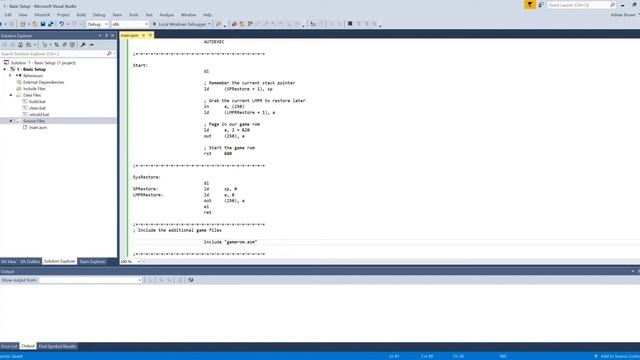640x360 pixels.
Task: Click the word wrap icon in Output toolbar
Action: click(x=191, y=280)
